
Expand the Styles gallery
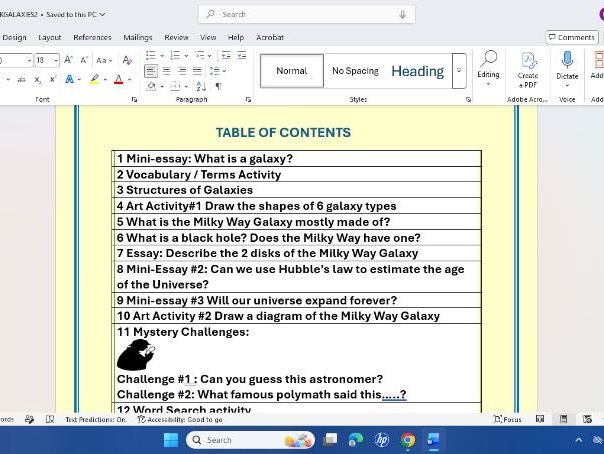459,71
